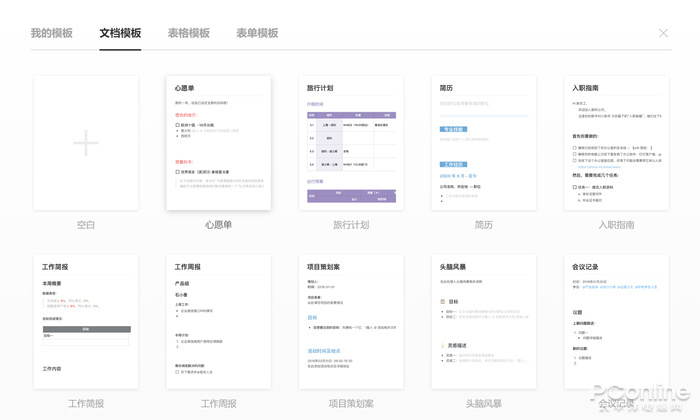Viewport: 700px width, 420px height.
Task: Click the 头脑风暴 caption label
Action: (x=484, y=404)
